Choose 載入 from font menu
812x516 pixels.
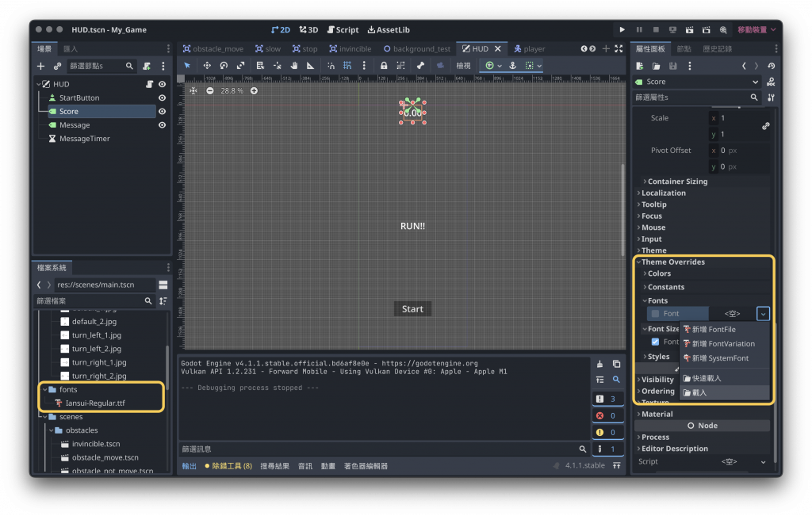pos(724,392)
